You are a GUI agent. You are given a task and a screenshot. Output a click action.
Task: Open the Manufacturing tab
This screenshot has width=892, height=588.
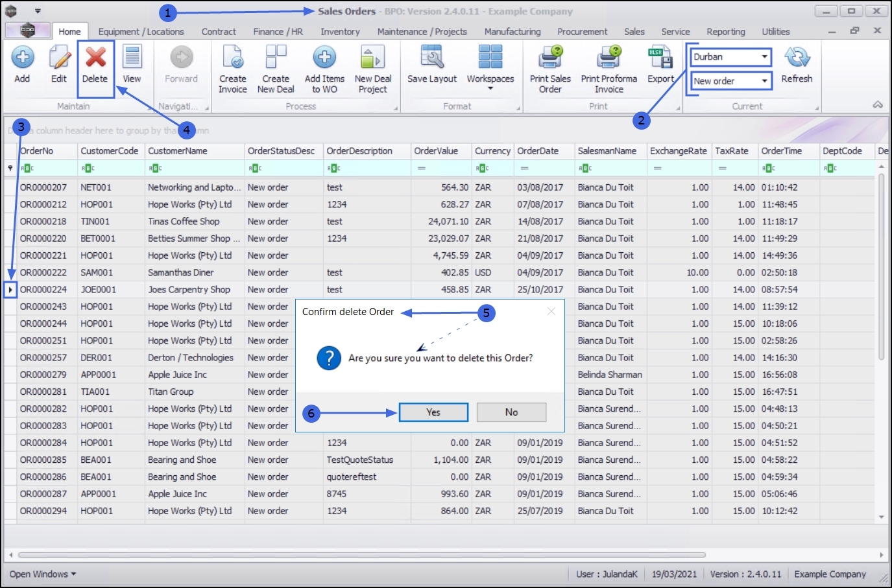click(512, 31)
